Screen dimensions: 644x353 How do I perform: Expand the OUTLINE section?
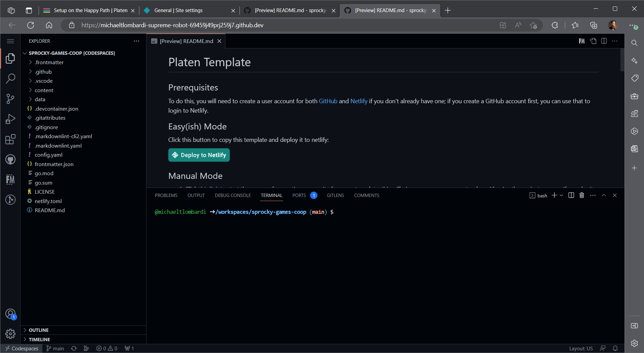pyautogui.click(x=39, y=330)
